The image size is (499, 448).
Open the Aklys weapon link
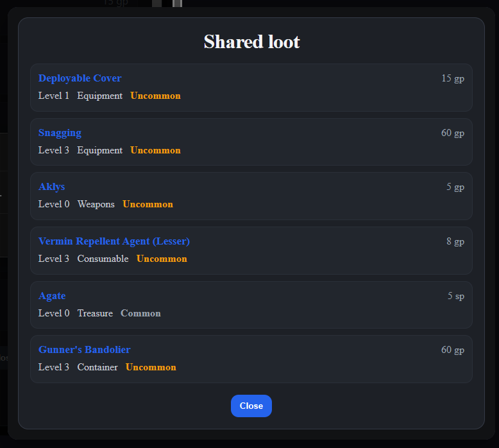[51, 187]
